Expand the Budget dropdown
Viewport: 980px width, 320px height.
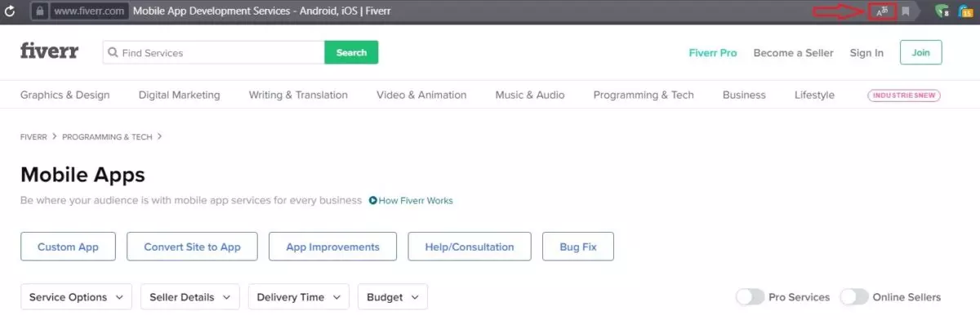coord(392,297)
